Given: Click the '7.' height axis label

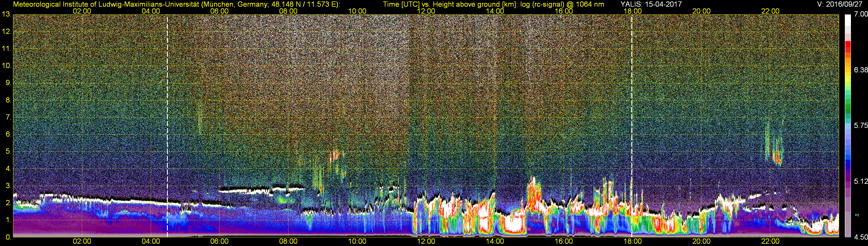Looking at the screenshot, I should coord(9,117).
